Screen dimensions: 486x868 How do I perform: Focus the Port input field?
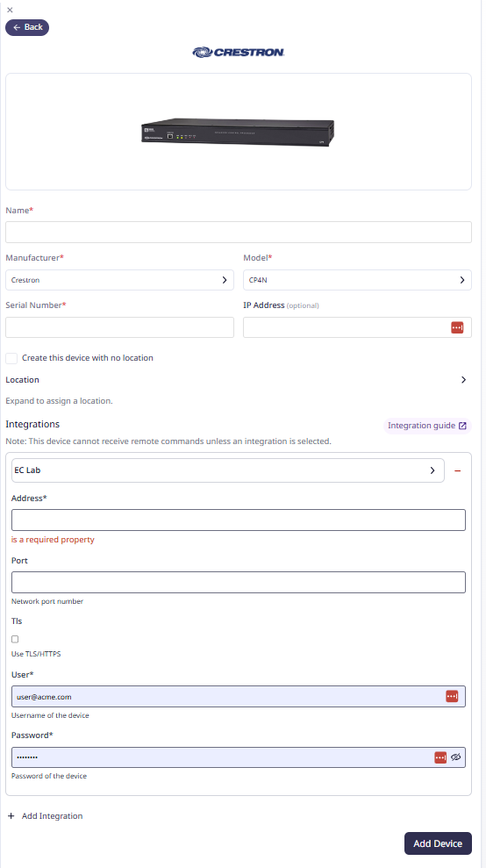(x=239, y=583)
